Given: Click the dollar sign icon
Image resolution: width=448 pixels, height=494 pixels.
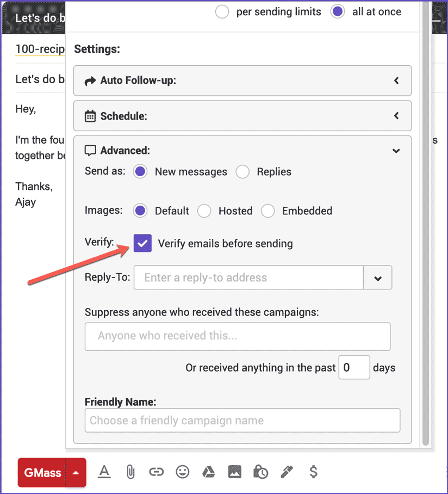Looking at the screenshot, I should click(313, 472).
